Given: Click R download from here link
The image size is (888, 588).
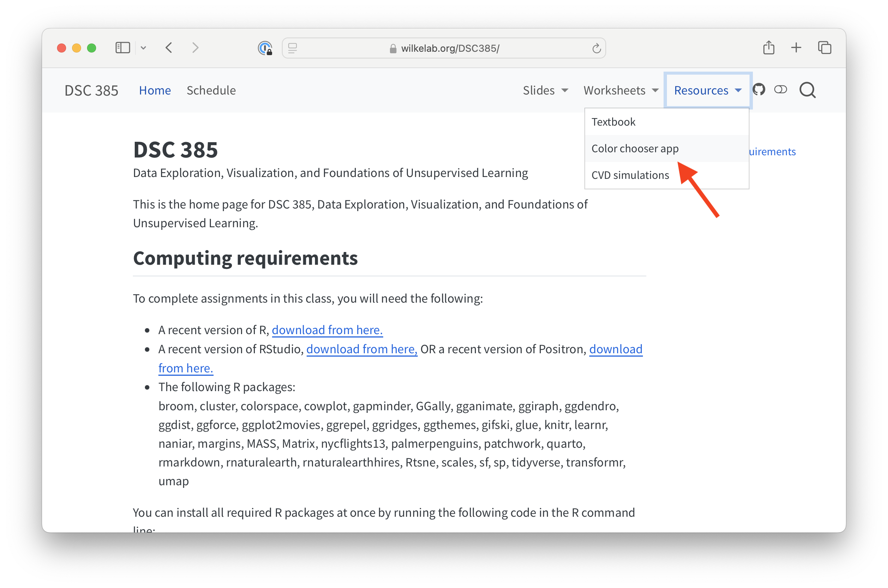Looking at the screenshot, I should tap(327, 330).
